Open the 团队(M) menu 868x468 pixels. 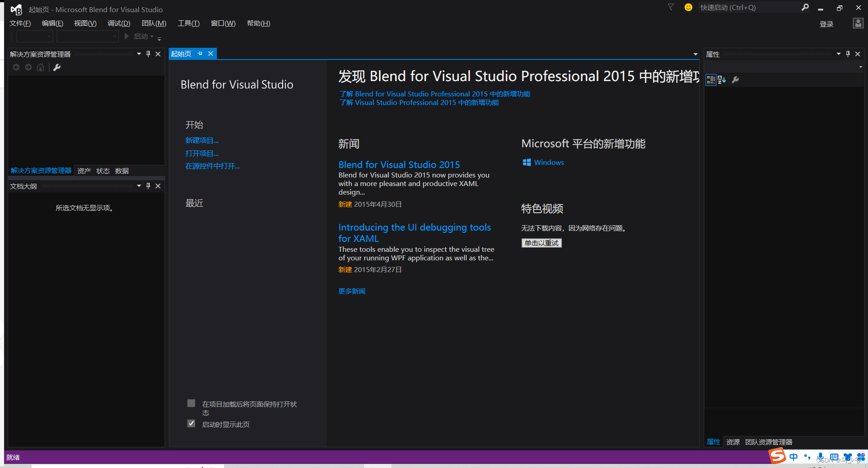[154, 23]
